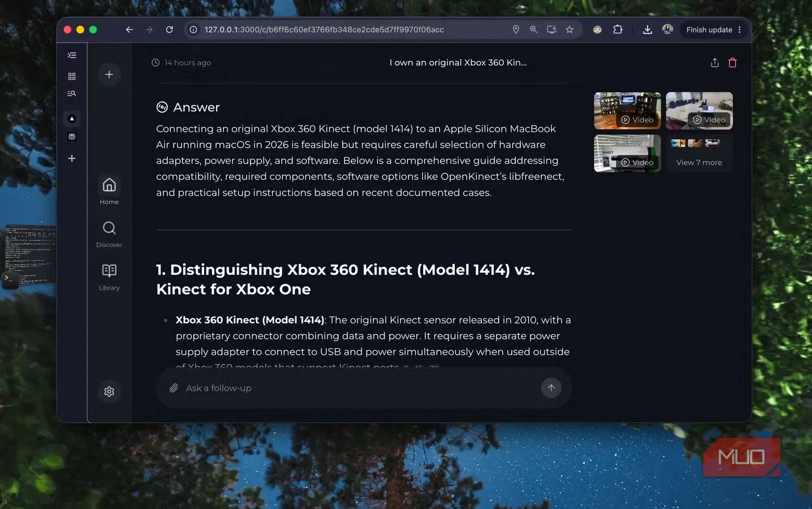Send follow-up with arrow button
The width and height of the screenshot is (812, 509).
(x=551, y=388)
